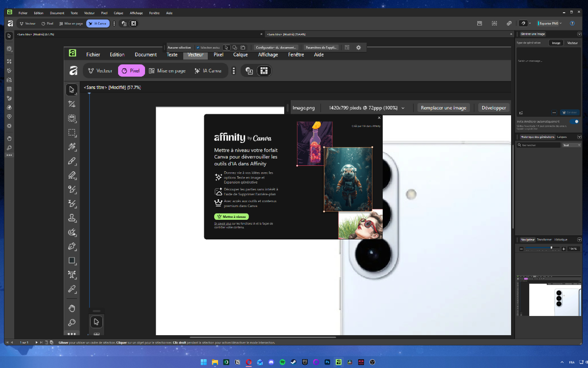This screenshot has height=368, width=588.
Task: Select the Eraser tool
Action: coord(72,175)
